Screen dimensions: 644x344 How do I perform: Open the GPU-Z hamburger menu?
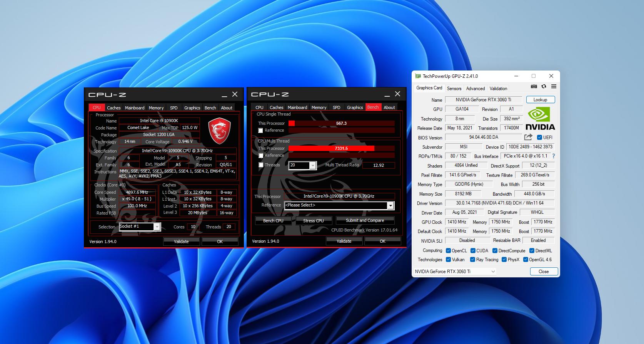[554, 87]
